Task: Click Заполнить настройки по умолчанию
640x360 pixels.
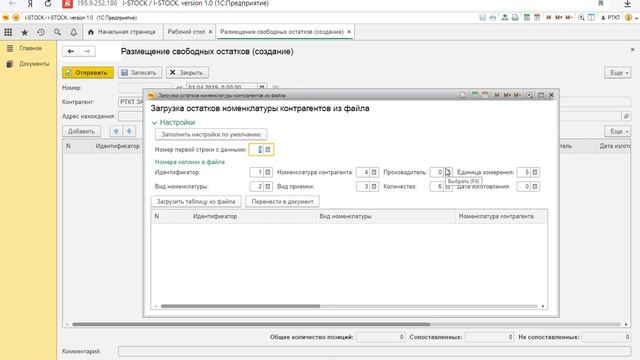Action: (211, 134)
